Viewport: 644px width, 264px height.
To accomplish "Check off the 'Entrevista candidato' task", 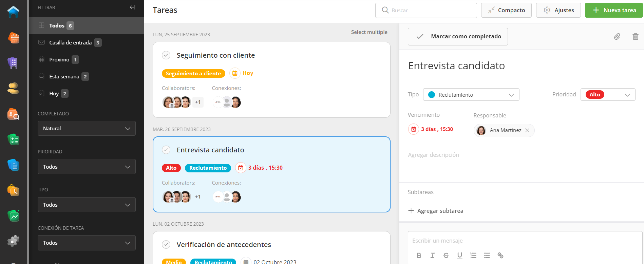I will click(x=166, y=150).
